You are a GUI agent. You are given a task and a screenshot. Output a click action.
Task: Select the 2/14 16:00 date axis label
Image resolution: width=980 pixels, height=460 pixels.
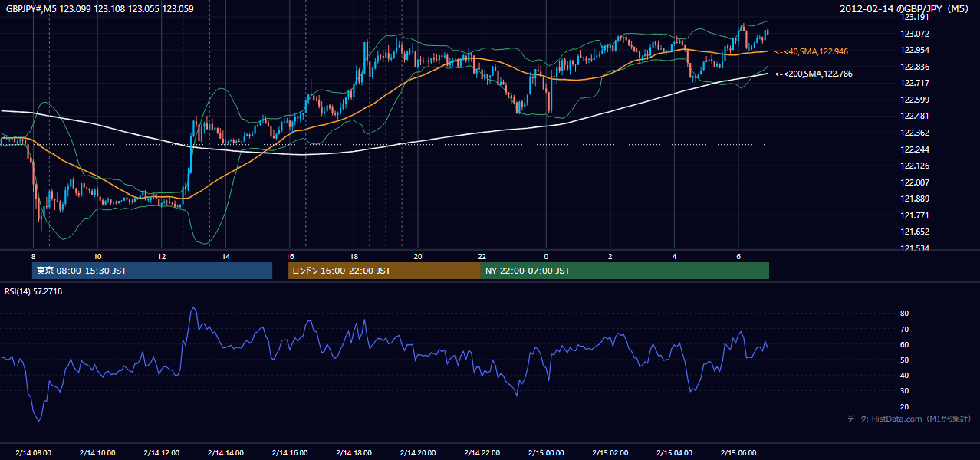290,453
